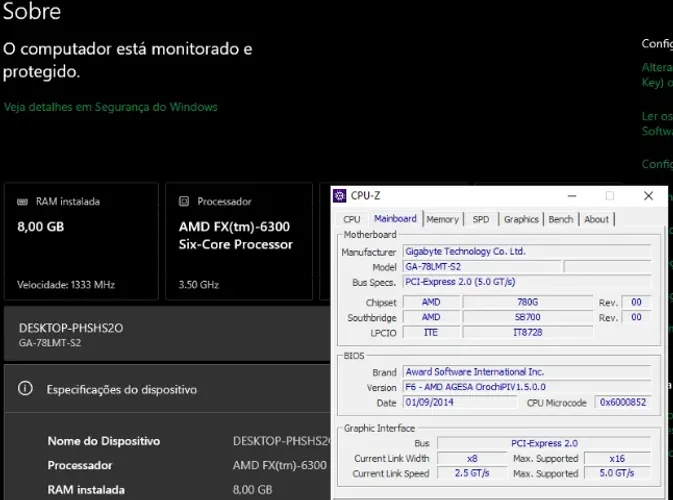Viewport: 673px width, 500px height.
Task: Click the RAM instalada memory icon
Action: click(x=22, y=202)
